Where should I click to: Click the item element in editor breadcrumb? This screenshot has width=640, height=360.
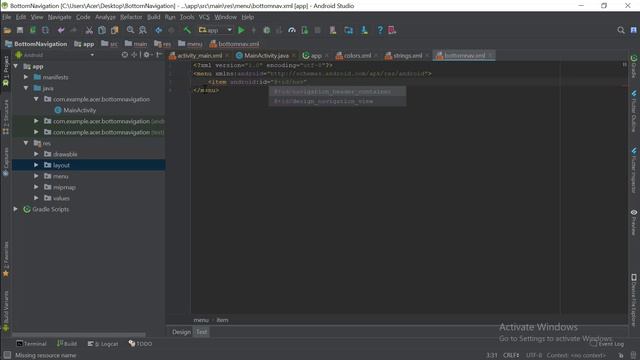(222, 320)
